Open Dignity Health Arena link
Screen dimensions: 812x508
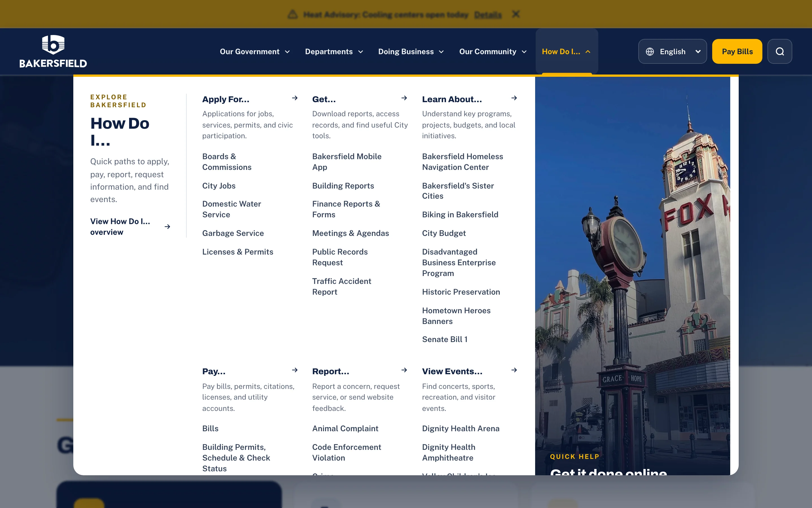click(461, 429)
